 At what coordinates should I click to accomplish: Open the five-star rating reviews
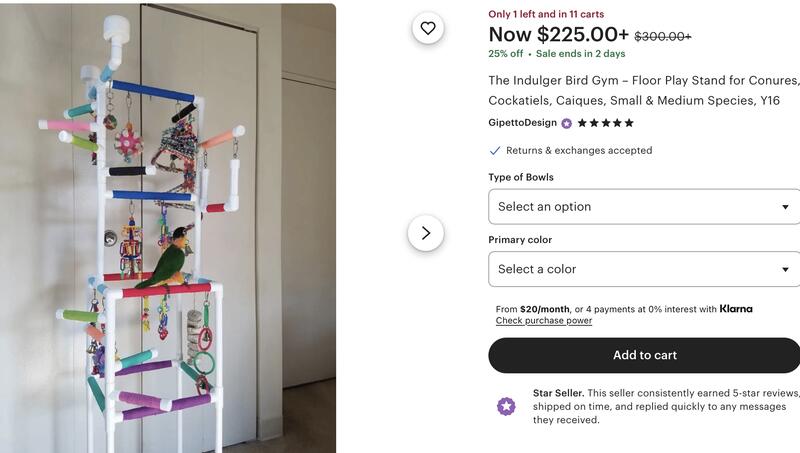(x=605, y=123)
